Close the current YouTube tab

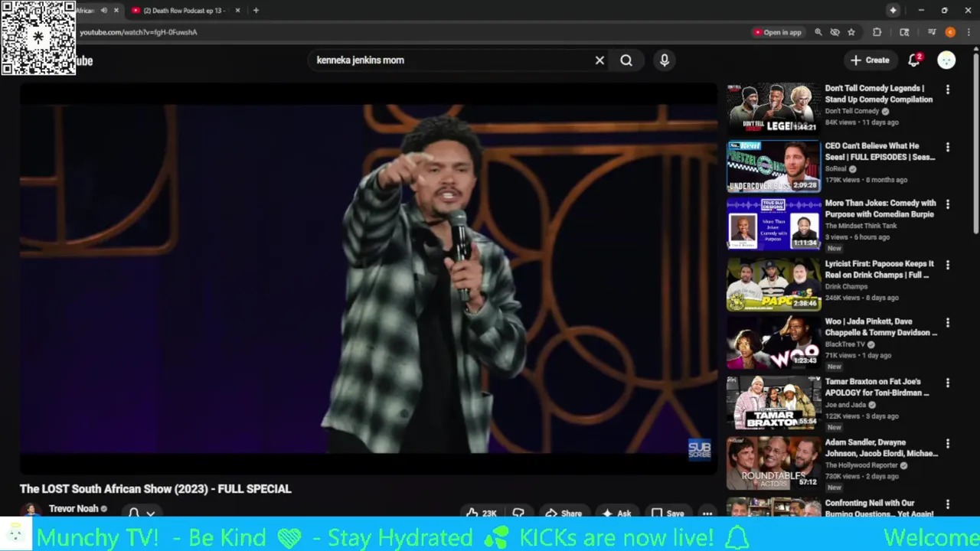(116, 11)
